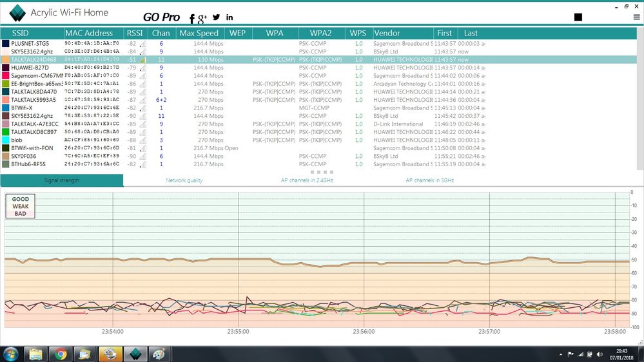Click the network list vertical scrollbar
644x362 pixels.
click(640, 99)
